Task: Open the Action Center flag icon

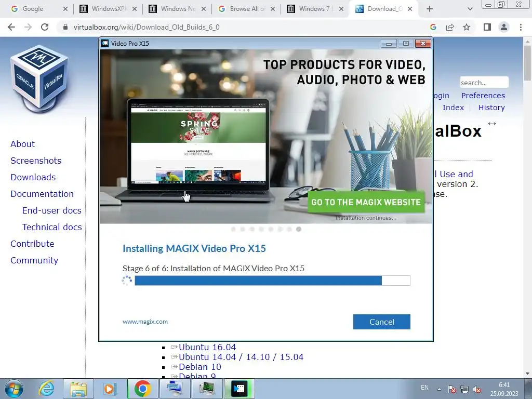Action: pos(451,389)
